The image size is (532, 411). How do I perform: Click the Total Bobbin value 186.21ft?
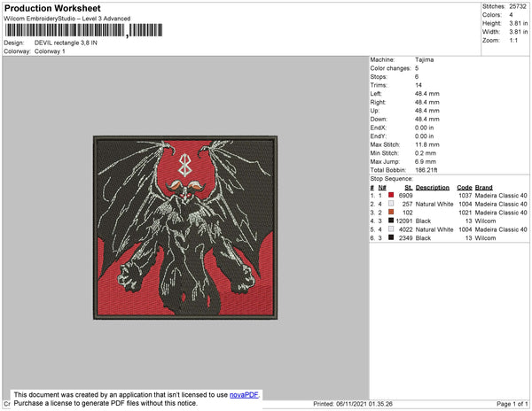pos(426,170)
